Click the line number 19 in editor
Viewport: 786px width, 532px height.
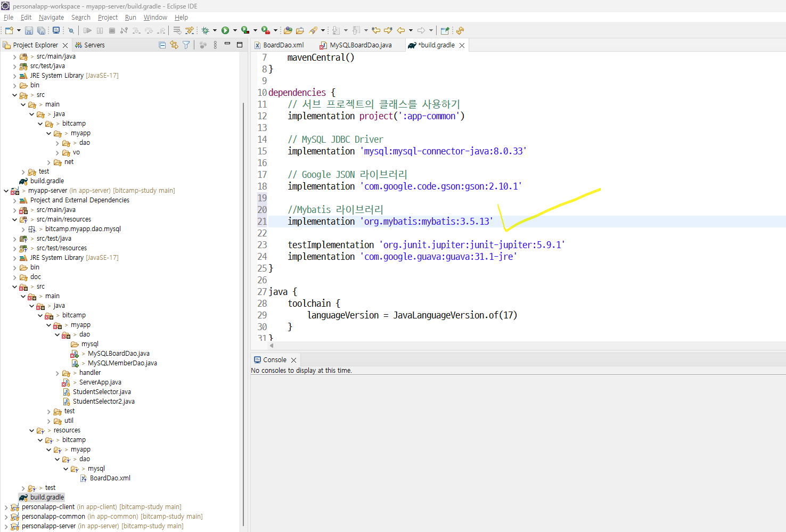262,198
